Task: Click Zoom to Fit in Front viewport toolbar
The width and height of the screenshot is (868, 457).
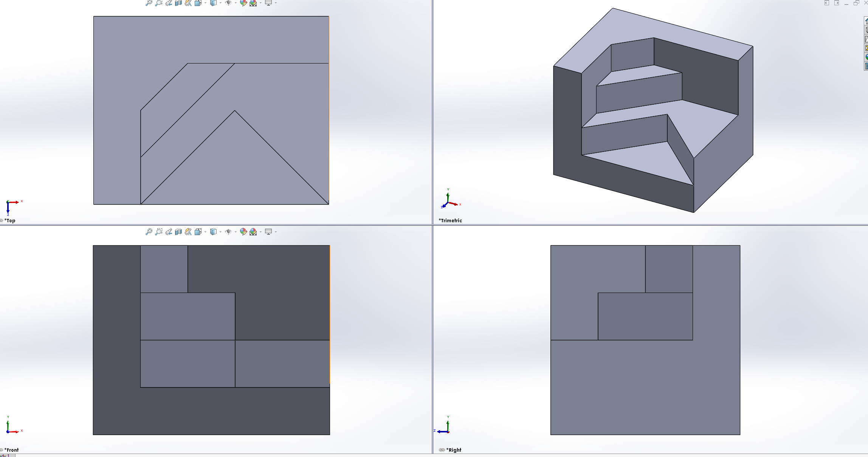Action: click(x=149, y=232)
